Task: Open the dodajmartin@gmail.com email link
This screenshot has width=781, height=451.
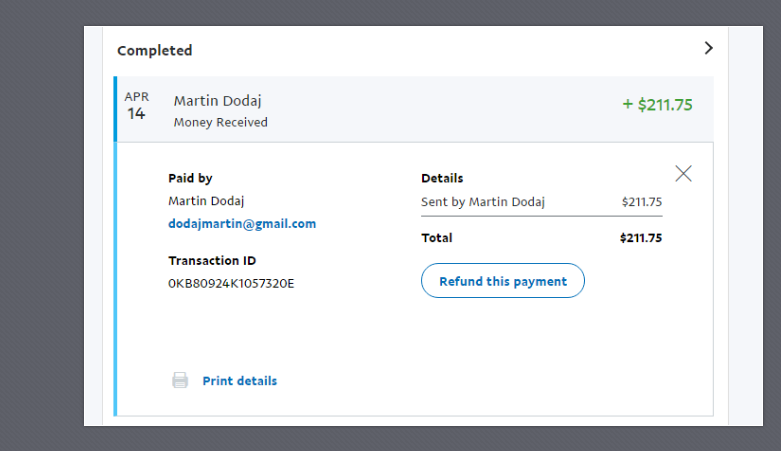Action: click(x=242, y=224)
